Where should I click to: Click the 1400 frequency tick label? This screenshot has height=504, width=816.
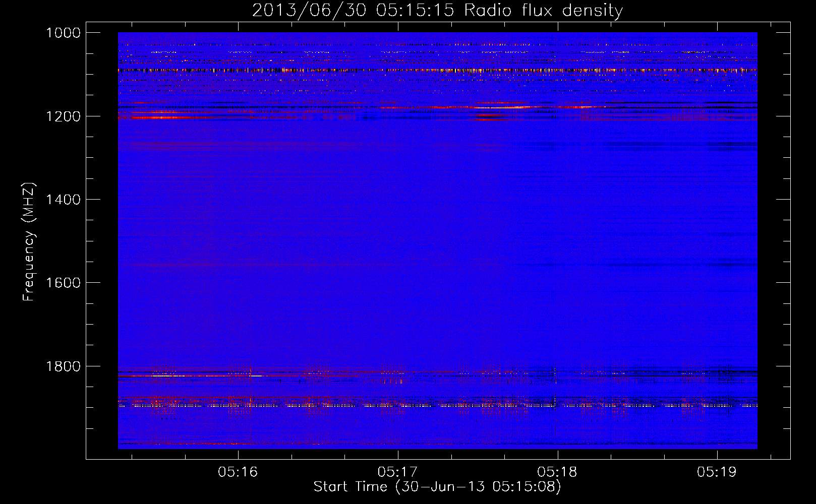(64, 200)
